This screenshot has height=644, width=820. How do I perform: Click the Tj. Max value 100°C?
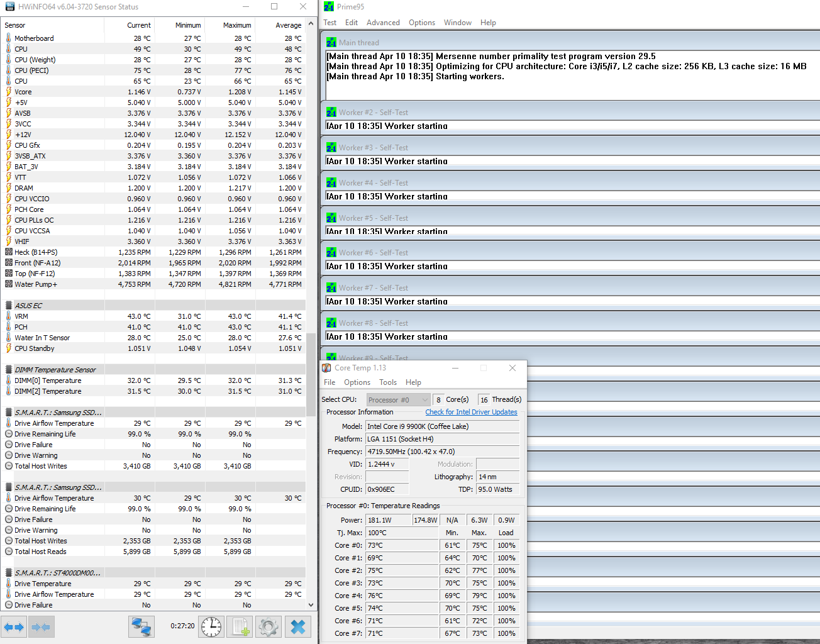pyautogui.click(x=402, y=533)
